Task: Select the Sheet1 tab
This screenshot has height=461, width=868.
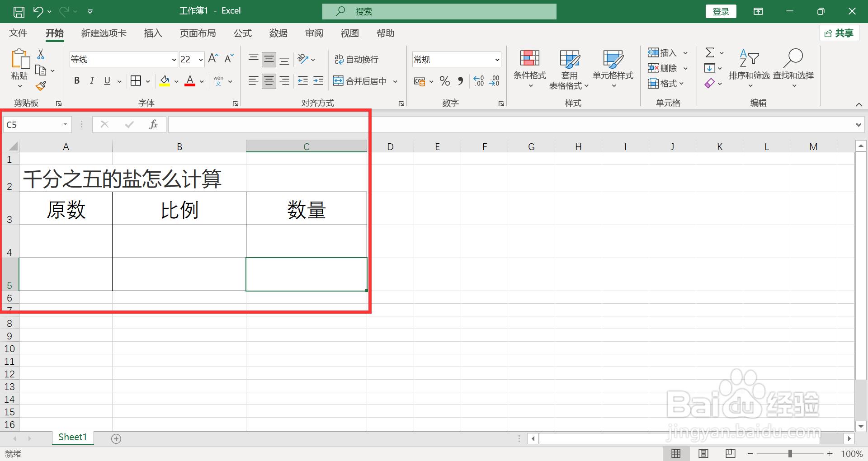Action: pos(73,437)
